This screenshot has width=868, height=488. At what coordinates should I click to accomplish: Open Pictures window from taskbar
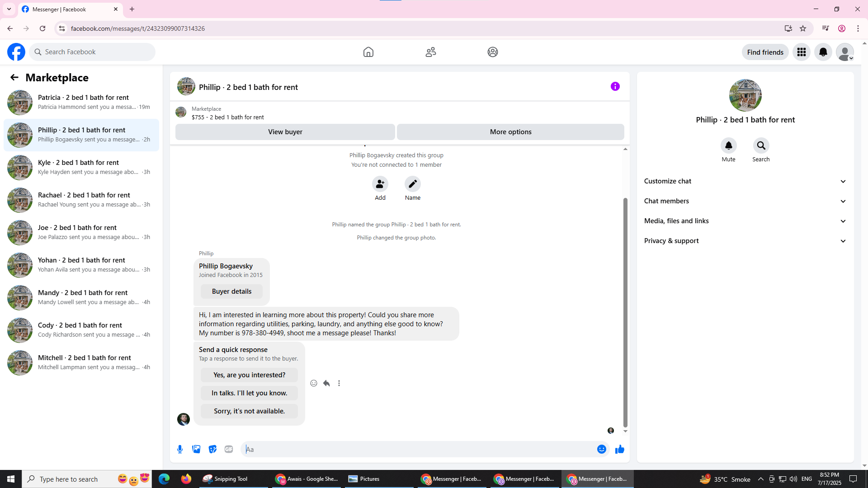click(379, 479)
